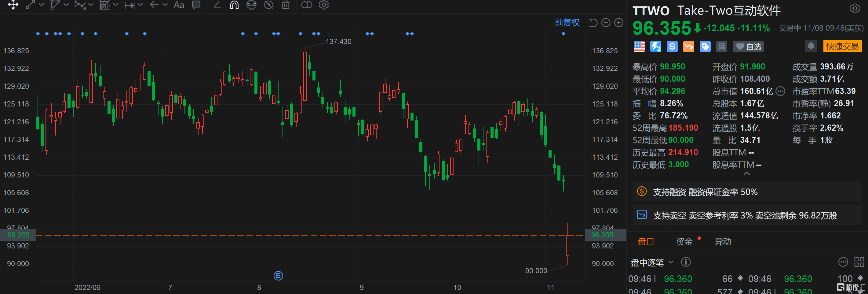Click the blue price tag icon
Image resolution: width=868 pixels, height=294 pixels.
[x=705, y=47]
